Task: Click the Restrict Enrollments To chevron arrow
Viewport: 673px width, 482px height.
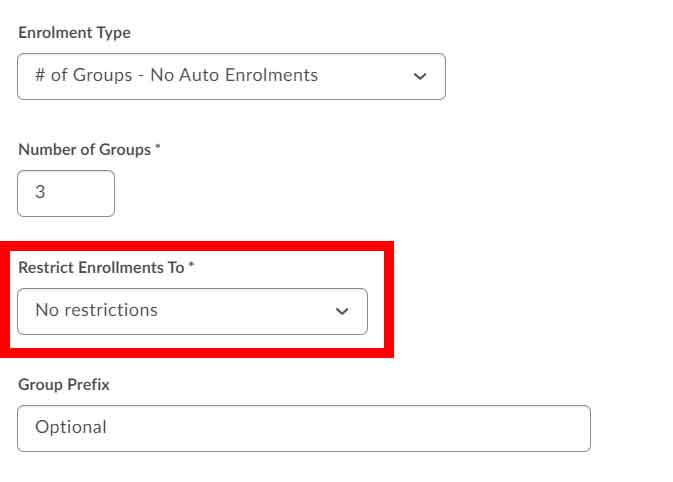Action: click(342, 312)
